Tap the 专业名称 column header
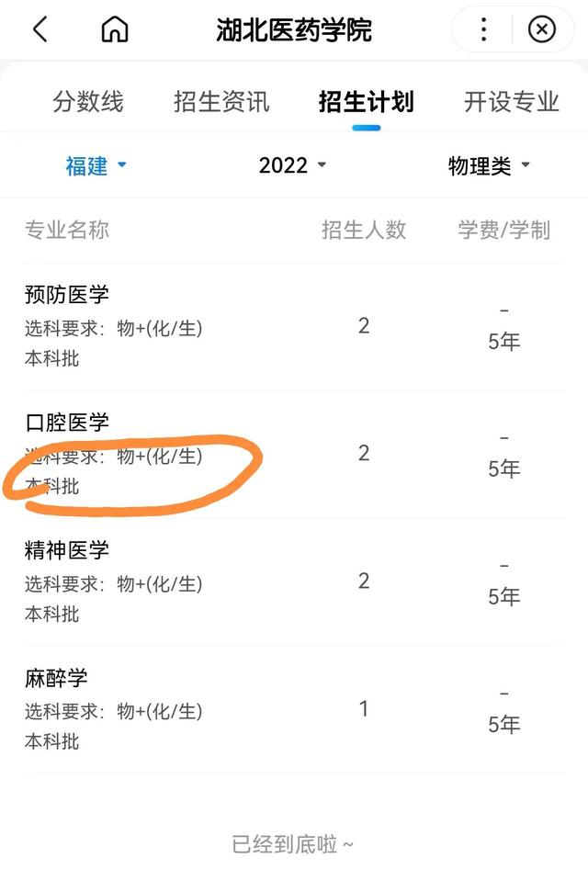This screenshot has width=588, height=869. tap(65, 231)
